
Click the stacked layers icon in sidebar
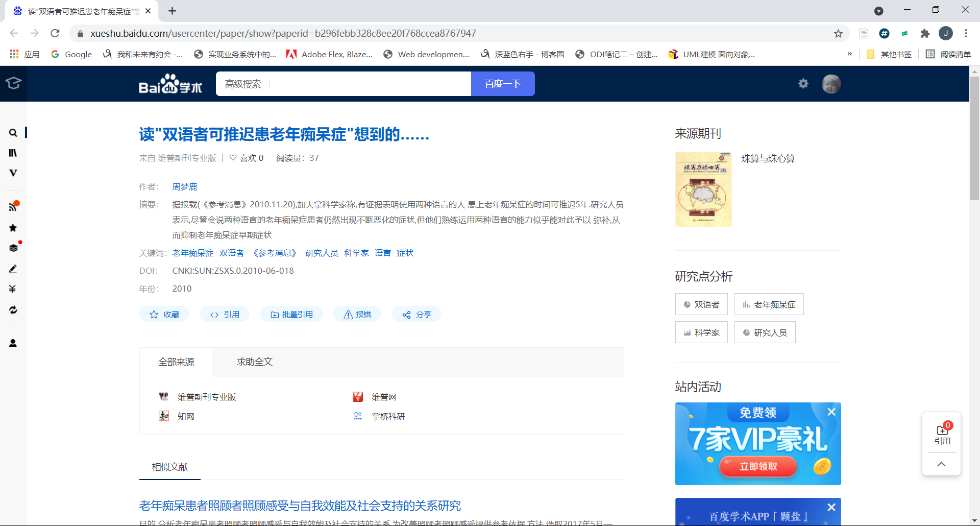[x=13, y=248]
